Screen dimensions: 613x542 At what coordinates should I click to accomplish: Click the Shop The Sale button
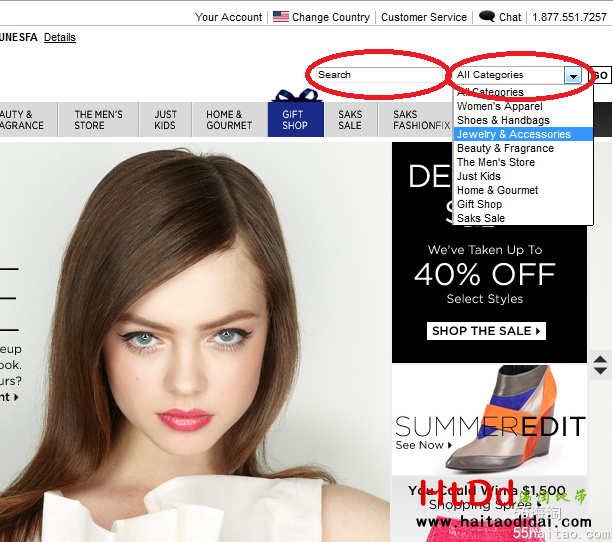tap(486, 331)
